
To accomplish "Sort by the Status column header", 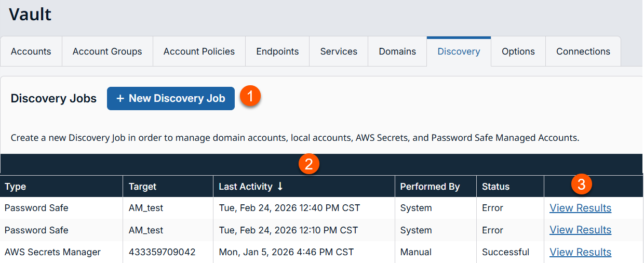I will (495, 187).
